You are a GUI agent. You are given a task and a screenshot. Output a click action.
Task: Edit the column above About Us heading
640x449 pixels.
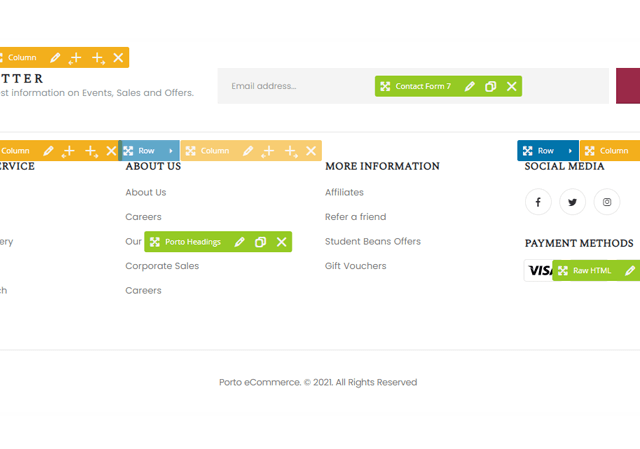click(247, 151)
